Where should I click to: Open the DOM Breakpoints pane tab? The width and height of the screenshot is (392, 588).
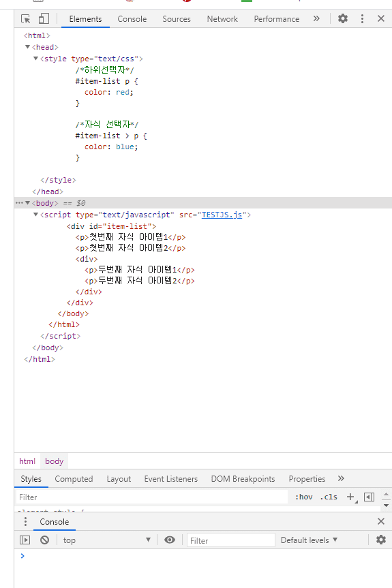click(243, 479)
